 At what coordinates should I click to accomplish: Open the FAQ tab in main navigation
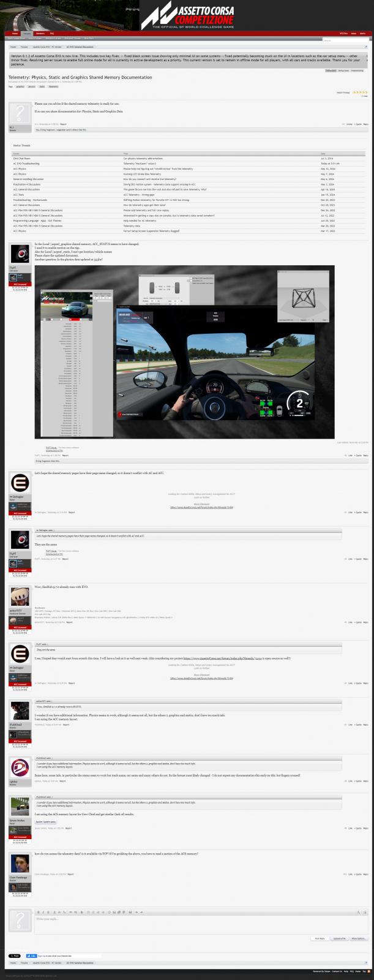point(52,33)
